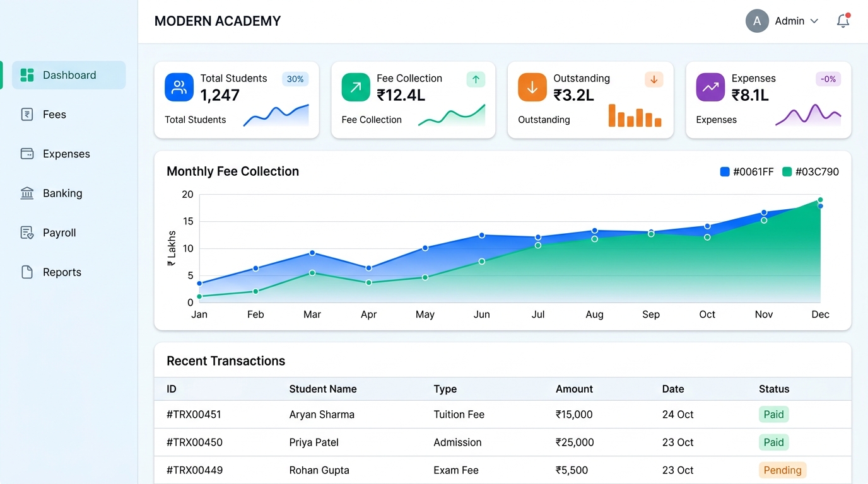The width and height of the screenshot is (868, 484).
Task: Open the Dashboard menu item
Action: pos(69,75)
